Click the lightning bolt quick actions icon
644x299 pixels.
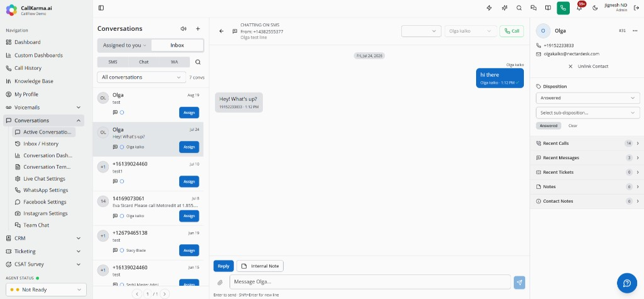[x=489, y=8]
